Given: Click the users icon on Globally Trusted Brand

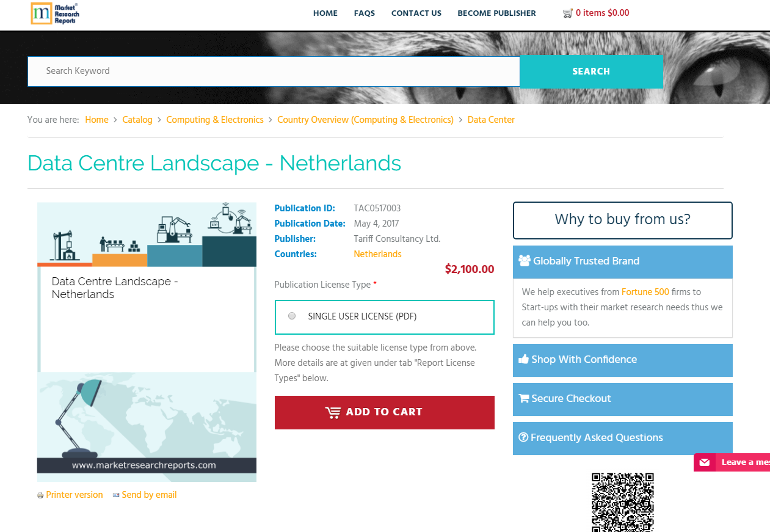Looking at the screenshot, I should (x=525, y=261).
